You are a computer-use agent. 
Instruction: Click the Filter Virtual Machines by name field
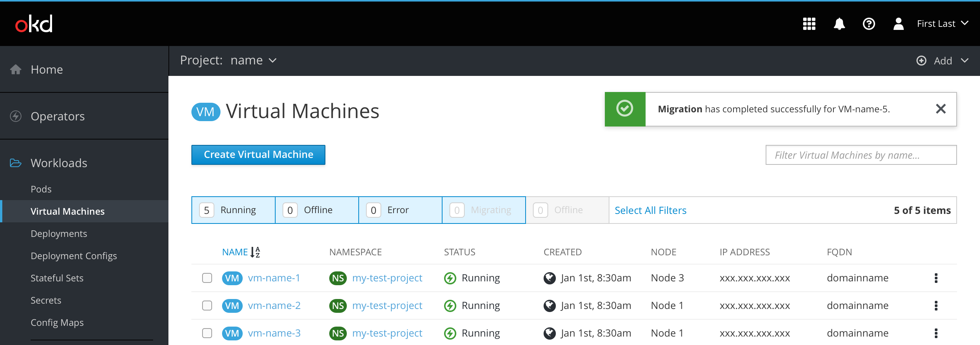click(861, 155)
